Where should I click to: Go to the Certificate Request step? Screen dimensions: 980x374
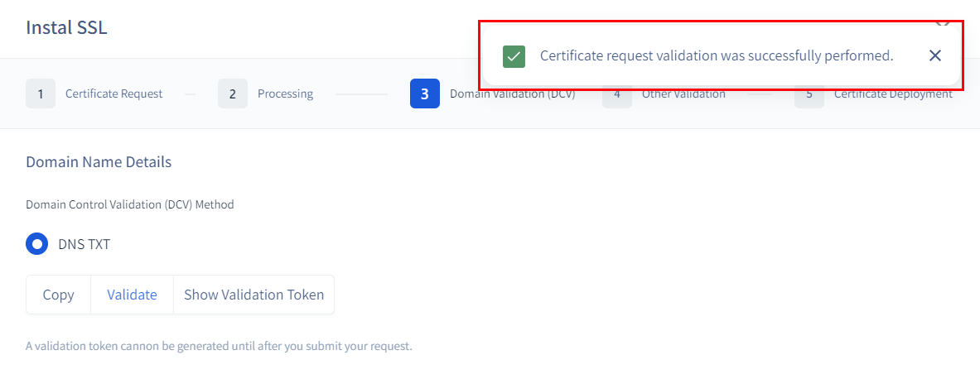click(x=114, y=93)
